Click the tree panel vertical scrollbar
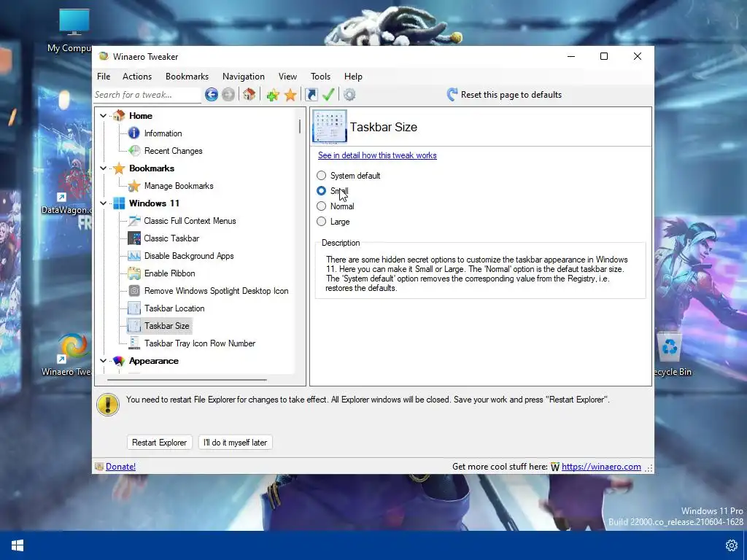747x560 pixels. click(300, 127)
